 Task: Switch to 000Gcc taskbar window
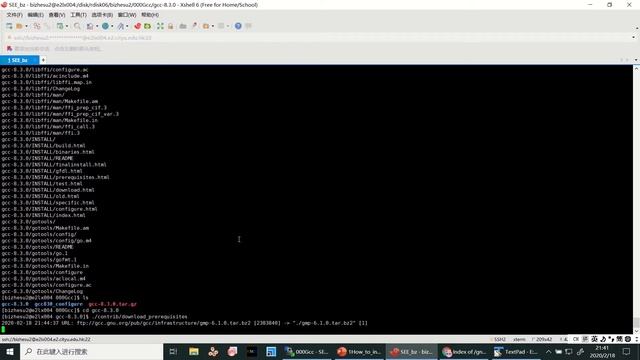tap(307, 351)
